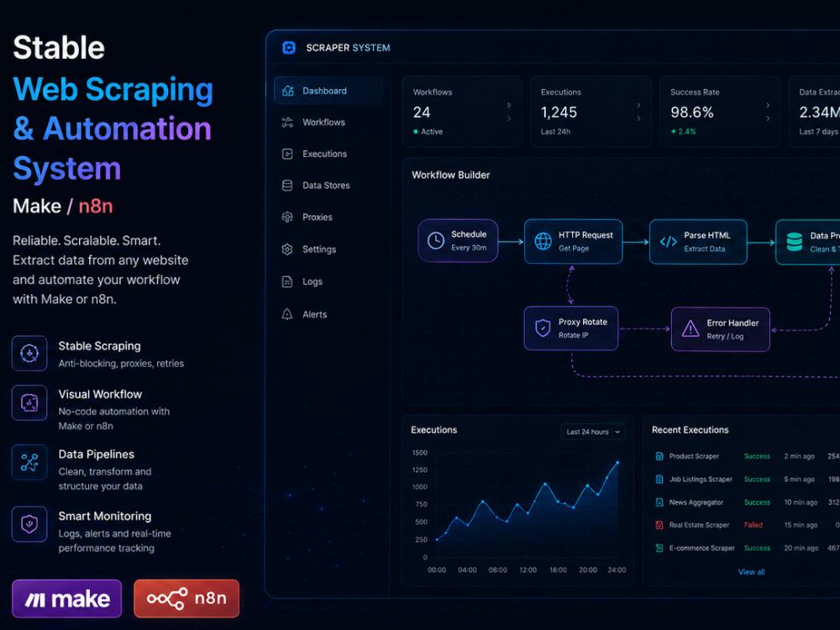
Task: Click the Logs document icon
Action: click(x=287, y=281)
